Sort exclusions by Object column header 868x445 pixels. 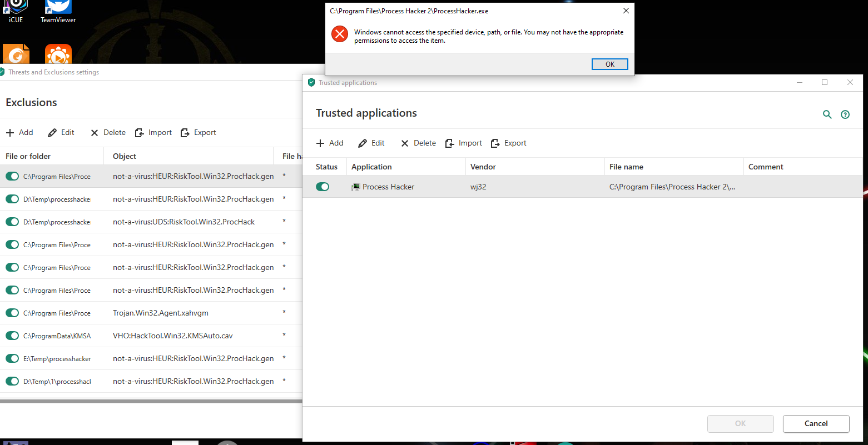[189, 157]
